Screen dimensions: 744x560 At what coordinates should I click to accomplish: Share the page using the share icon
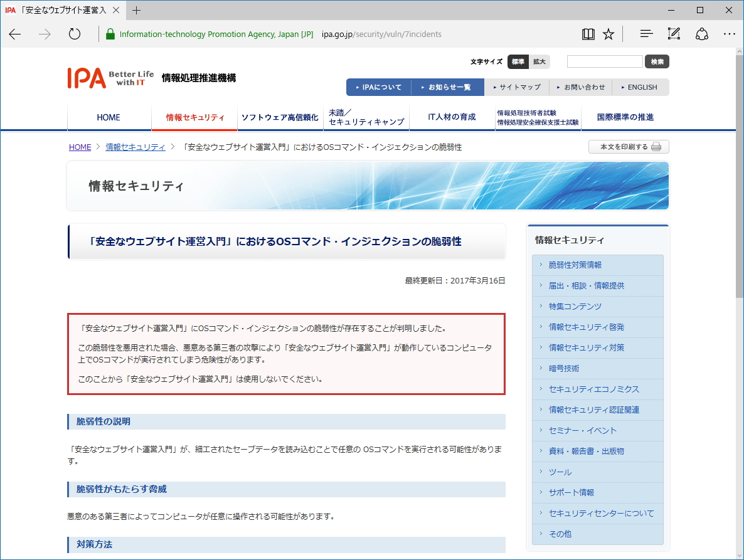[x=702, y=34]
